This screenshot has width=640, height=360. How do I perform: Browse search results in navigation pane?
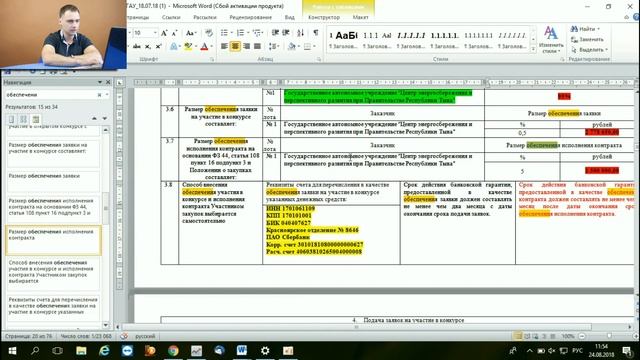tap(36, 119)
